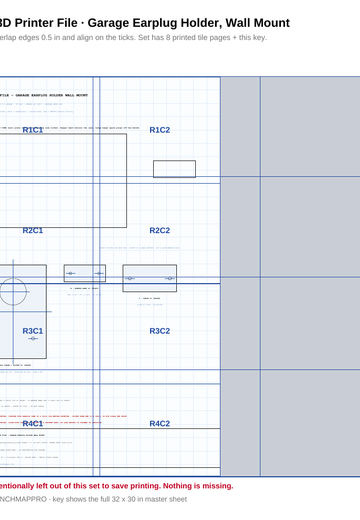Click the subtitle about overlapping edges 0.5 in

coord(133,37)
